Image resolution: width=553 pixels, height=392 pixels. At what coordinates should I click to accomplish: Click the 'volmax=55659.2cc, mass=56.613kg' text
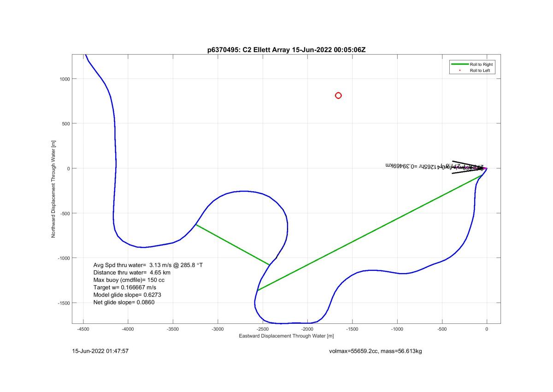pos(376,351)
